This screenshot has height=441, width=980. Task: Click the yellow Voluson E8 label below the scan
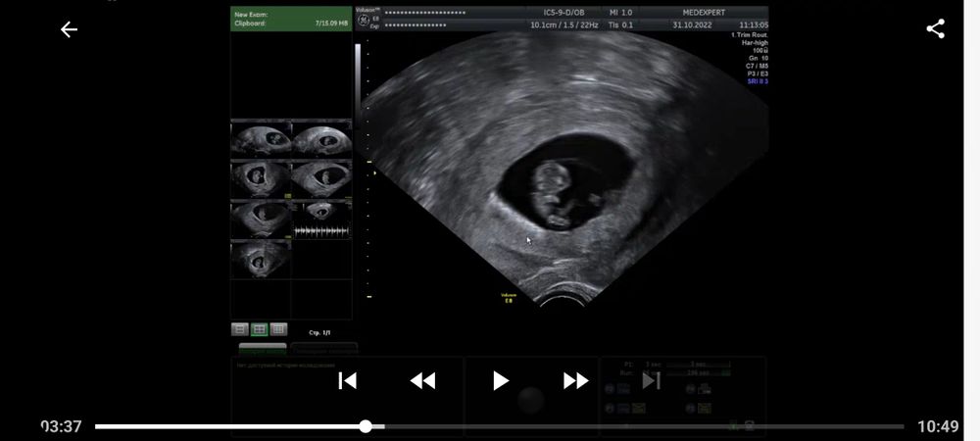point(508,297)
